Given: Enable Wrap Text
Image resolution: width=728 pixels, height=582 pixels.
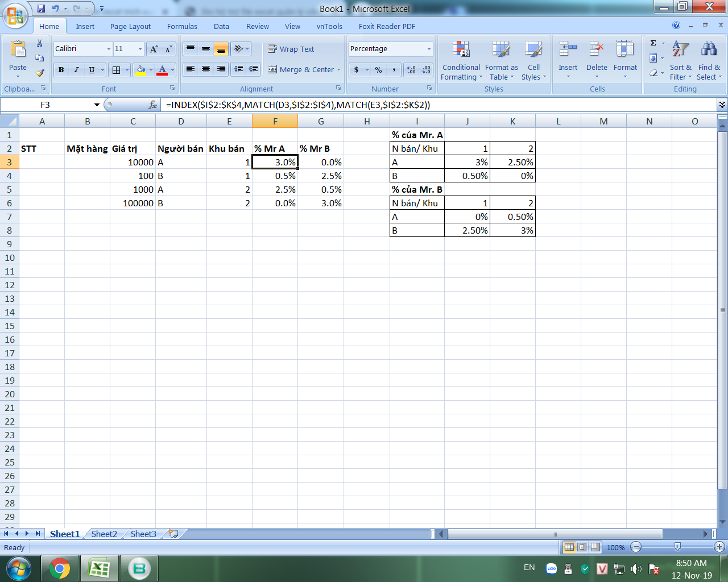Looking at the screenshot, I should coord(291,49).
